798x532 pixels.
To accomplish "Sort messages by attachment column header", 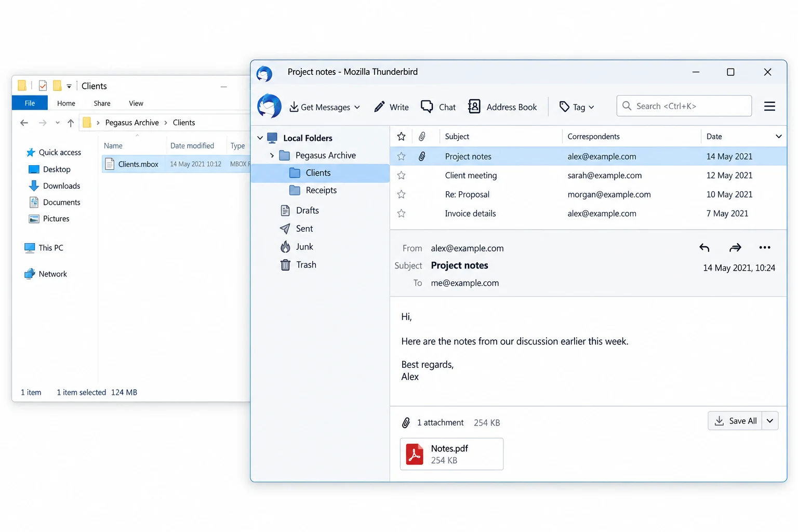I will pos(422,137).
